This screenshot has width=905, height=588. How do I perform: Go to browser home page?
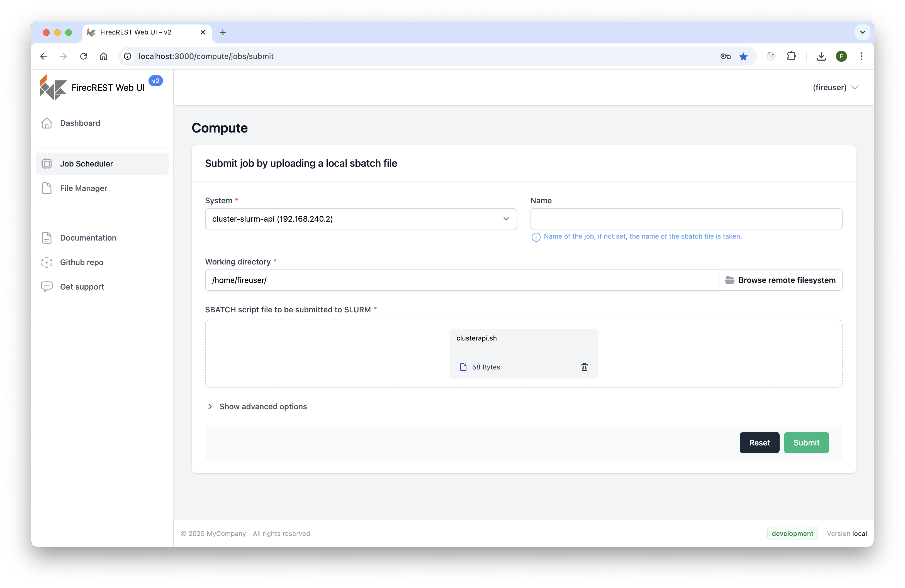tap(103, 56)
